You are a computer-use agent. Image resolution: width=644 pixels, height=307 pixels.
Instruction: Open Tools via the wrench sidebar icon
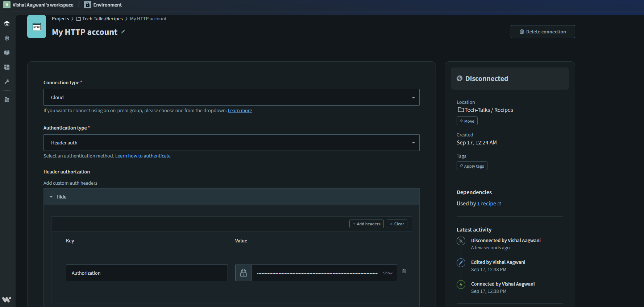[7, 82]
